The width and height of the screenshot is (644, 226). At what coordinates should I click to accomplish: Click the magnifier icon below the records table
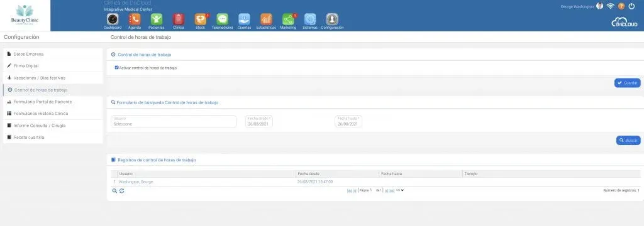[x=114, y=191]
